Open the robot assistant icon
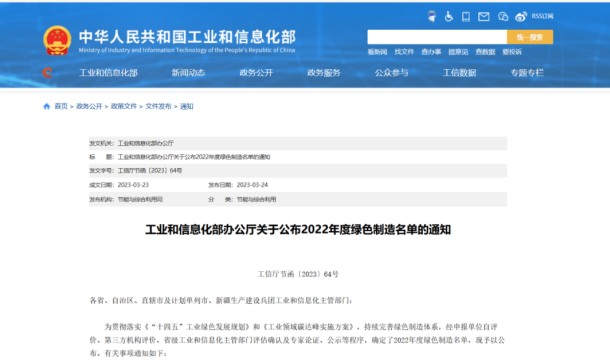 click(x=432, y=16)
